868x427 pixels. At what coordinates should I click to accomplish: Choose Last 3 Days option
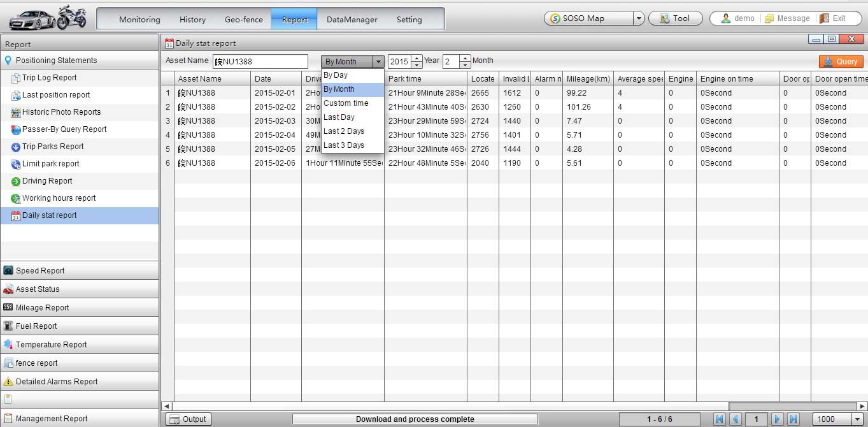tap(352, 145)
